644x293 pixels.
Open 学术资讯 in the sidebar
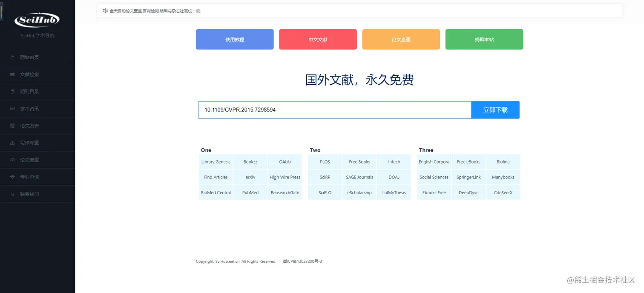37,108
